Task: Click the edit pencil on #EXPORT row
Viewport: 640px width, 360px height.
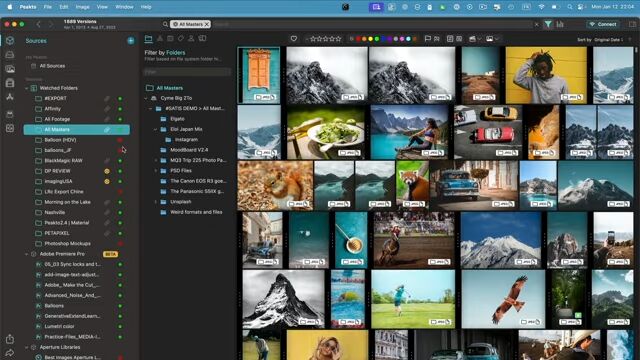Action: click(107, 98)
